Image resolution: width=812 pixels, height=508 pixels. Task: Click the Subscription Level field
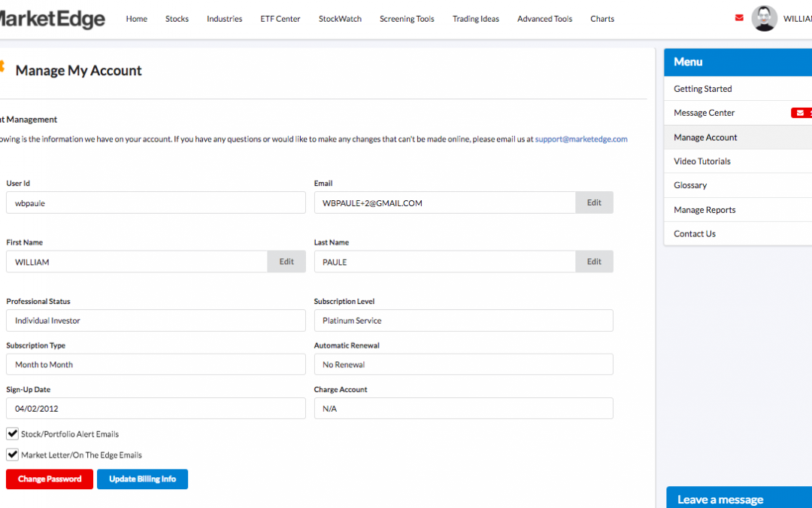click(463, 321)
